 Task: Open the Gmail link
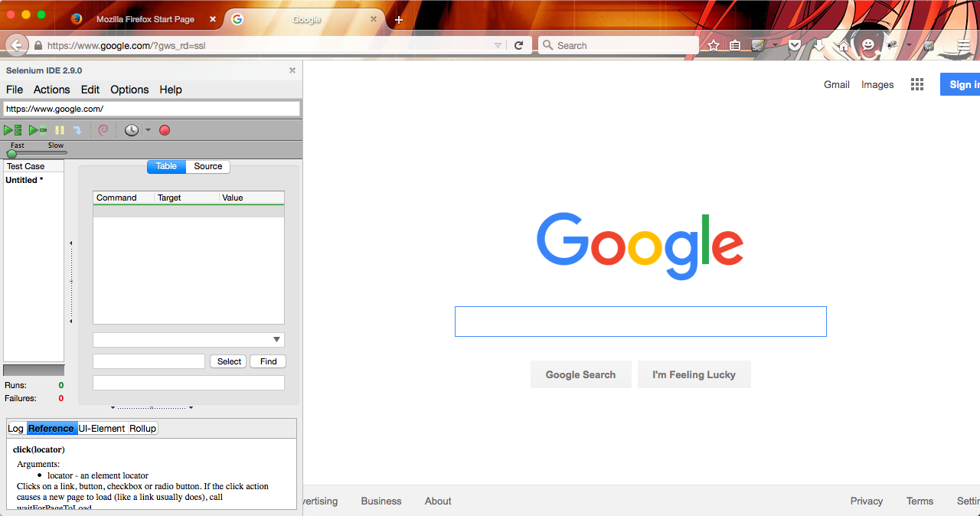pos(836,85)
